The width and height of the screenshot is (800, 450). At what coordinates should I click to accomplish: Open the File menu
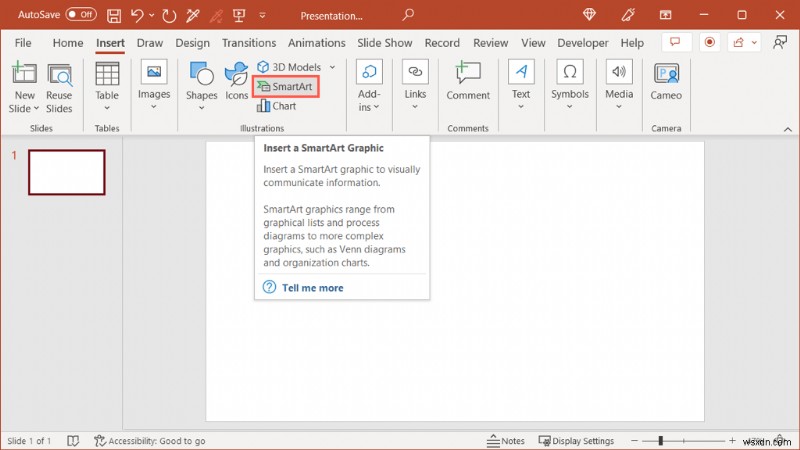(x=23, y=43)
